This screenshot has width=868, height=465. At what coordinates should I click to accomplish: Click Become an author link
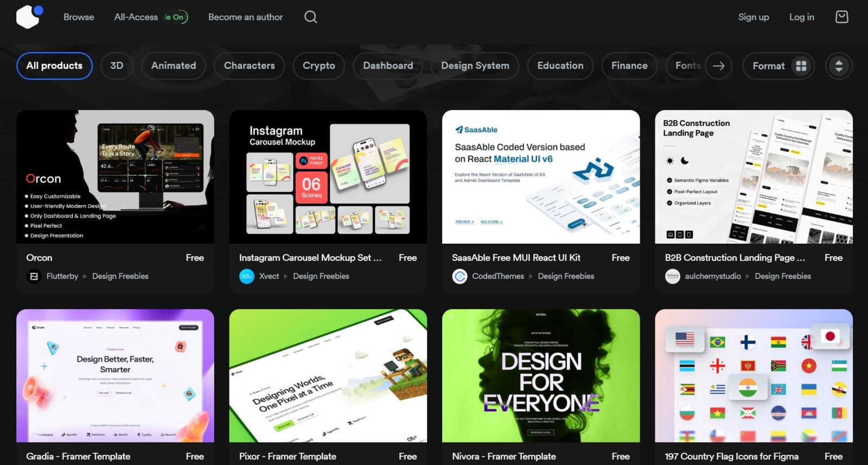[245, 17]
